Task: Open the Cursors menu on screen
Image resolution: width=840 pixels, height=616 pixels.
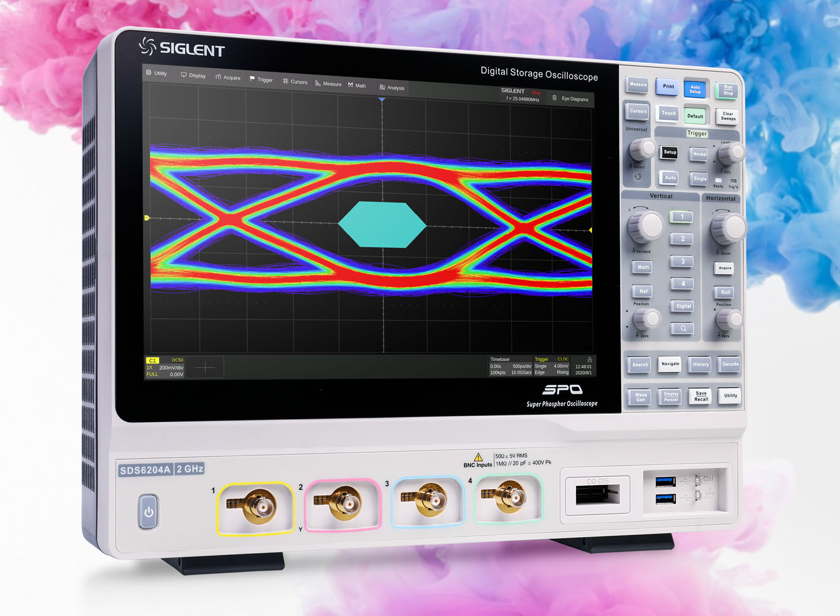Action: point(295,82)
